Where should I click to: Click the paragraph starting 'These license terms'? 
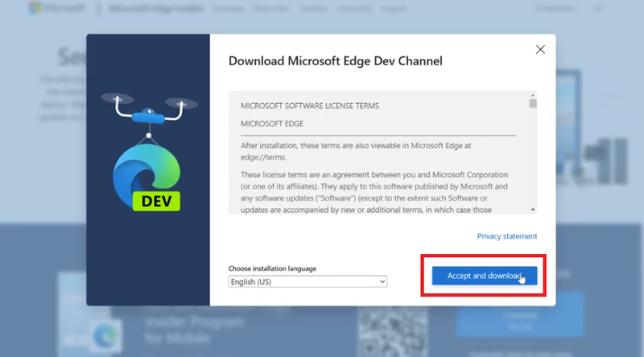coord(374,192)
